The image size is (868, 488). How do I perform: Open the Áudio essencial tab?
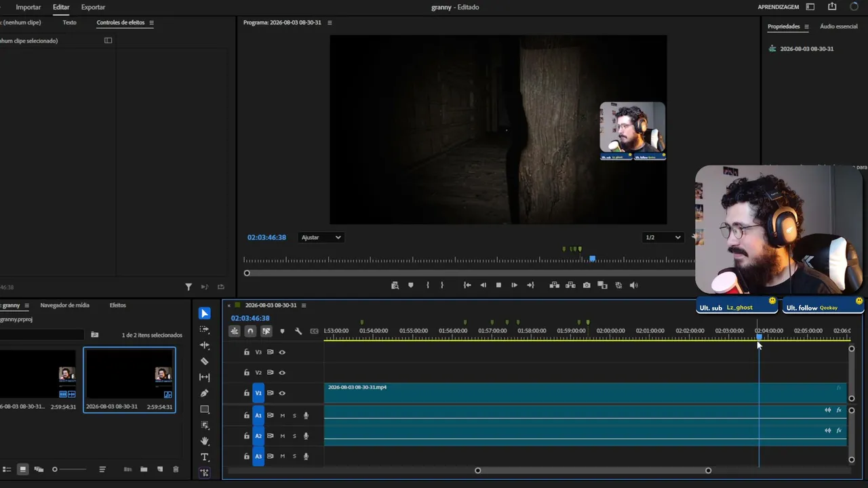(839, 26)
